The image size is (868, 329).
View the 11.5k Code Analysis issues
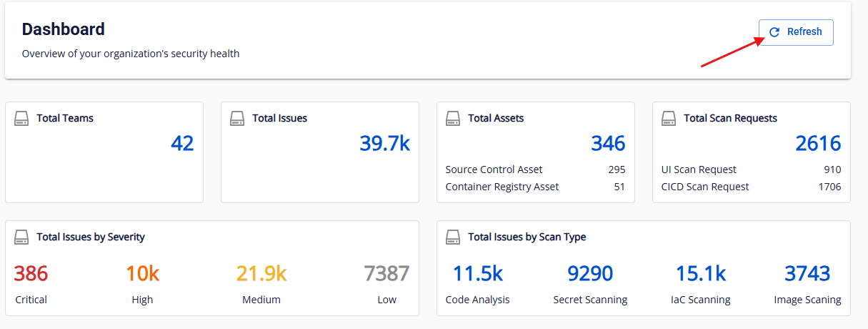pos(477,274)
